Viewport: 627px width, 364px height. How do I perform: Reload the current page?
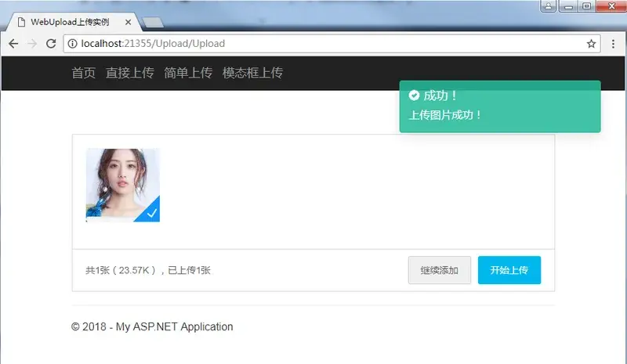(x=51, y=44)
